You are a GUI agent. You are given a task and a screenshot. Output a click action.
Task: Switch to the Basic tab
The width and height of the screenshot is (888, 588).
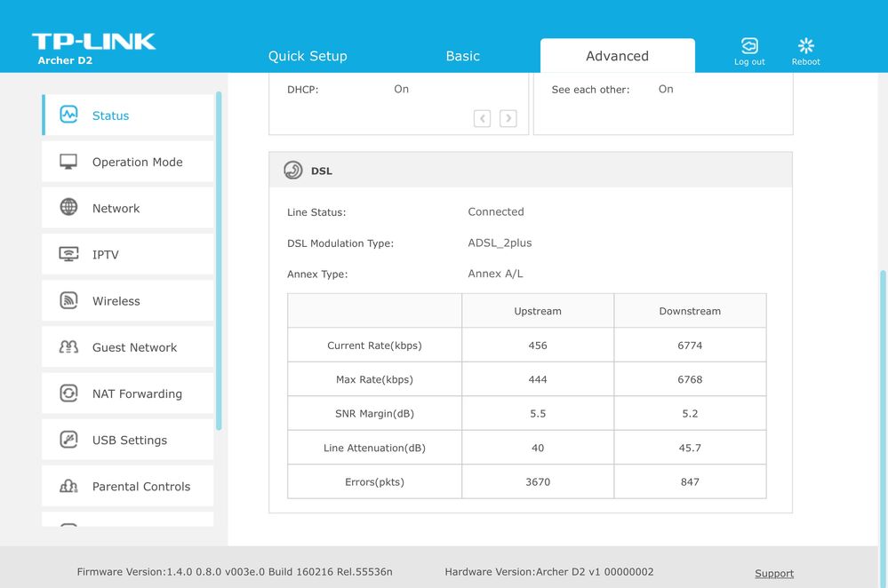coord(463,56)
